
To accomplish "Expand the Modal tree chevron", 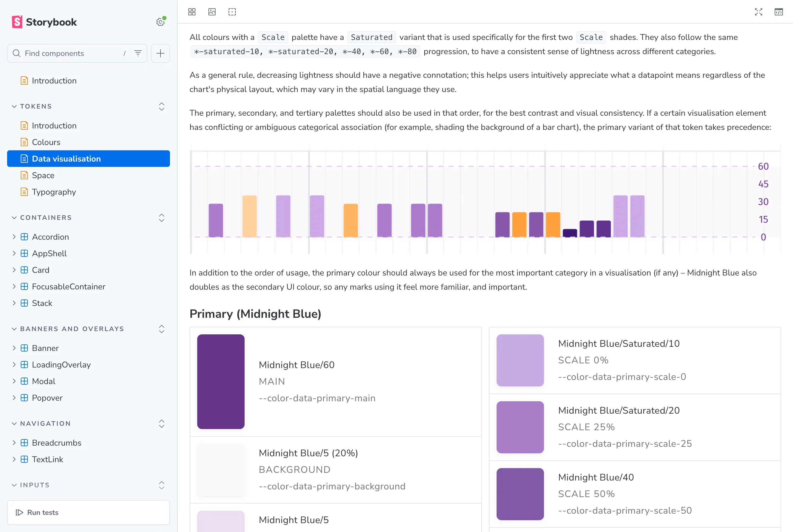I will click(x=14, y=381).
